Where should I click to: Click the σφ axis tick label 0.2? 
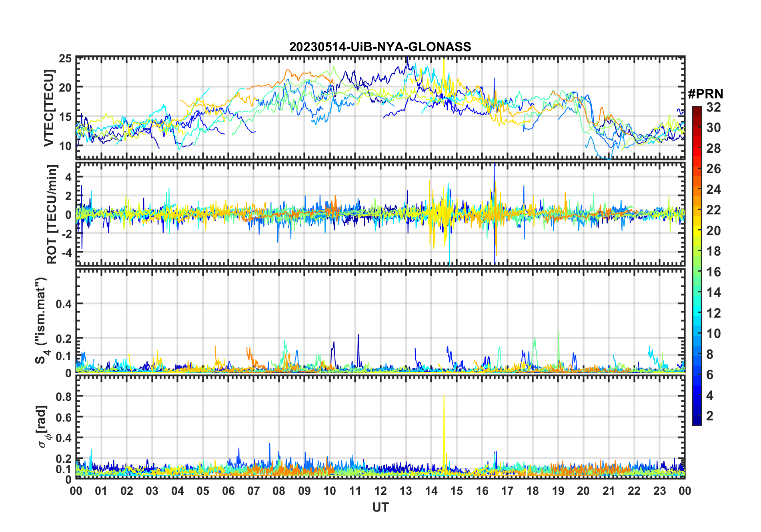64,459
